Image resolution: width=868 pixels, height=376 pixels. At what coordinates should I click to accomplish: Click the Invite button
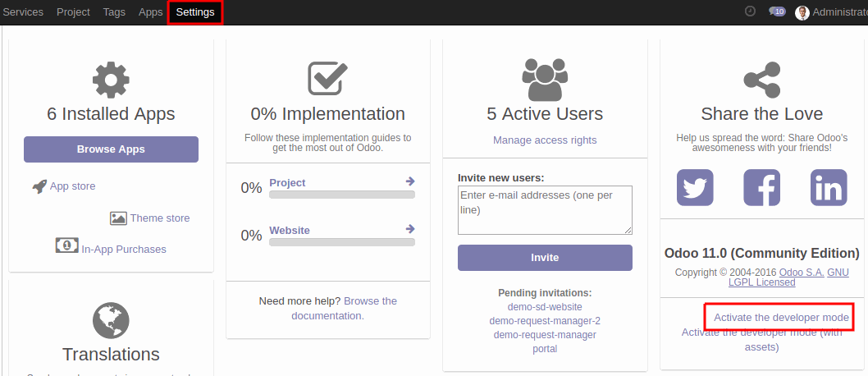coord(545,258)
